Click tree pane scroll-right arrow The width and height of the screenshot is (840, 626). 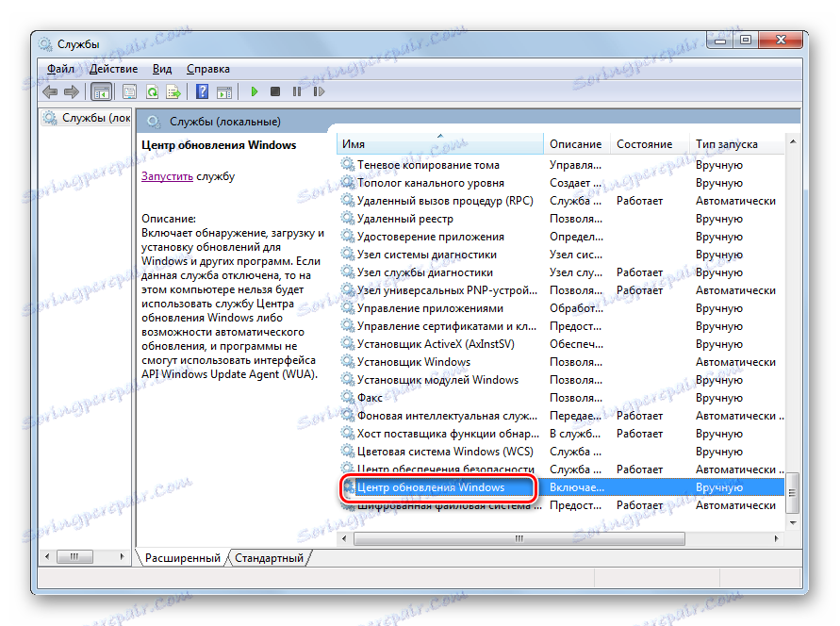coord(123,556)
